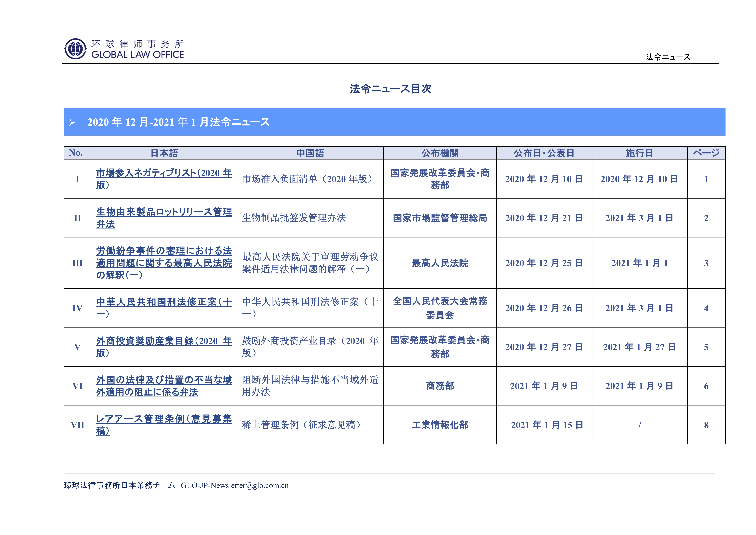The width and height of the screenshot is (756, 535).
Task: Click page number 5 in row V
Action: [x=706, y=347]
